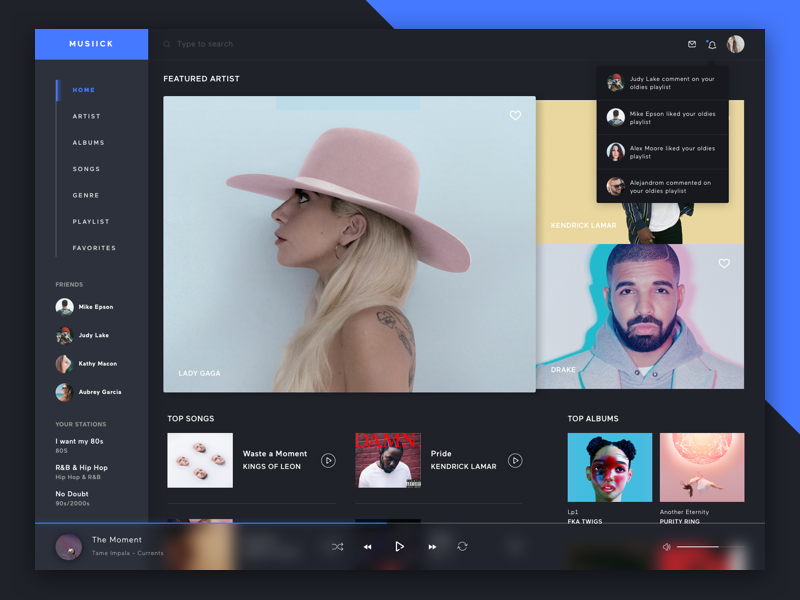Play Pride by Kendrick Lamar
The image size is (800, 600).
516,460
